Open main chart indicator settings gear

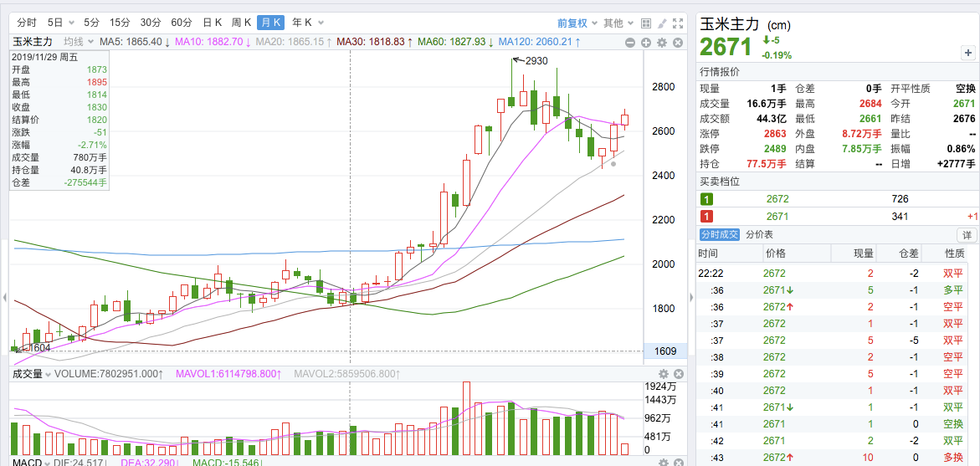(662, 43)
